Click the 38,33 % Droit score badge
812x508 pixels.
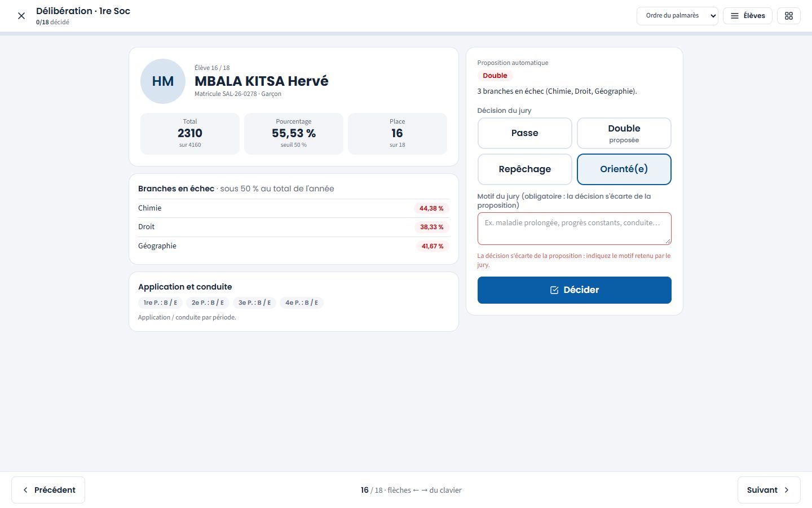431,227
